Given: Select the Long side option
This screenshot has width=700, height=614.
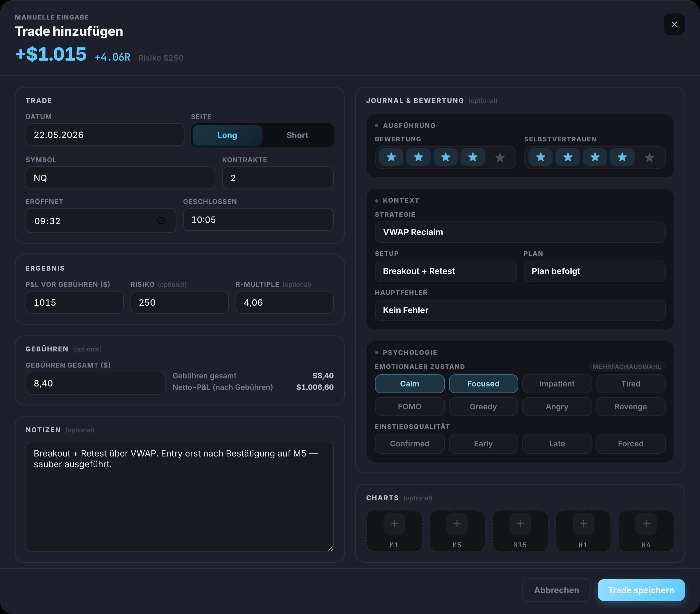Looking at the screenshot, I should click(x=227, y=135).
